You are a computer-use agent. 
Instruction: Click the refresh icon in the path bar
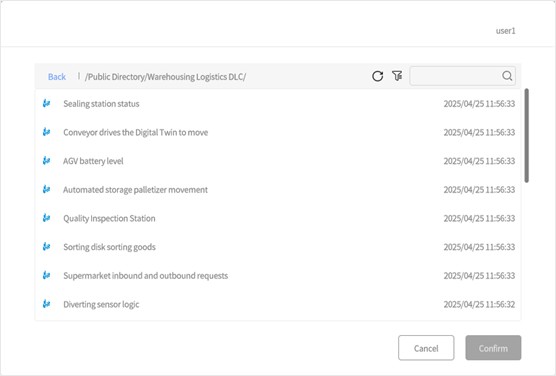[377, 76]
